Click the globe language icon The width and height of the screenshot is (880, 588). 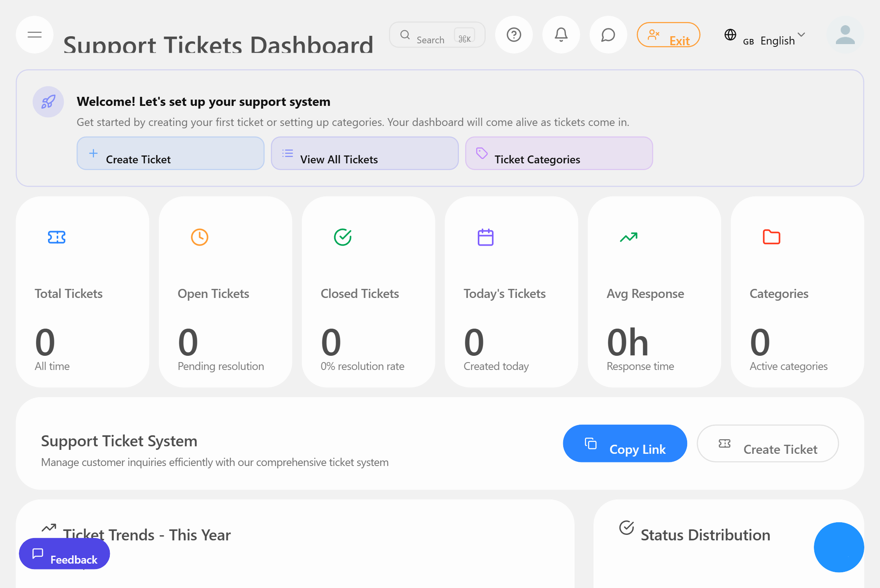[x=730, y=35]
